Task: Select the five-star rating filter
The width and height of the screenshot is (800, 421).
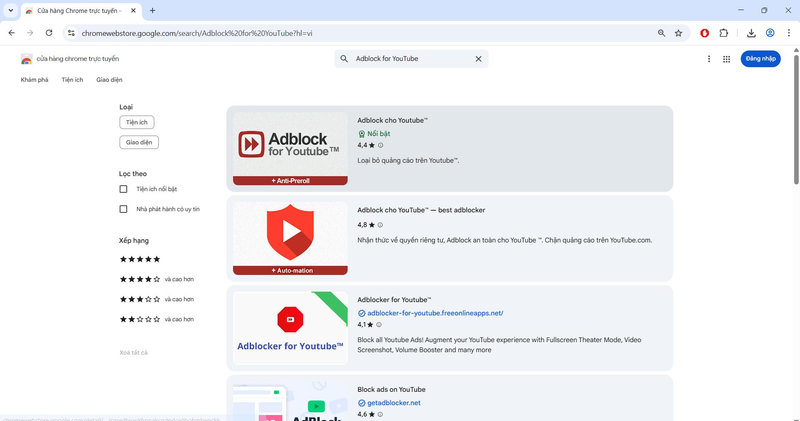Action: pyautogui.click(x=140, y=259)
